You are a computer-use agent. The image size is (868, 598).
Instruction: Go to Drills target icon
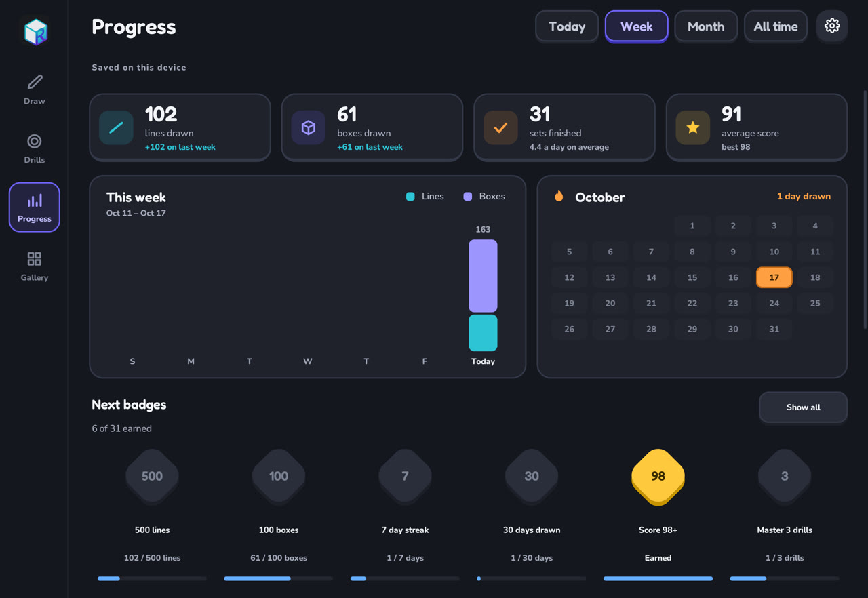(35, 141)
